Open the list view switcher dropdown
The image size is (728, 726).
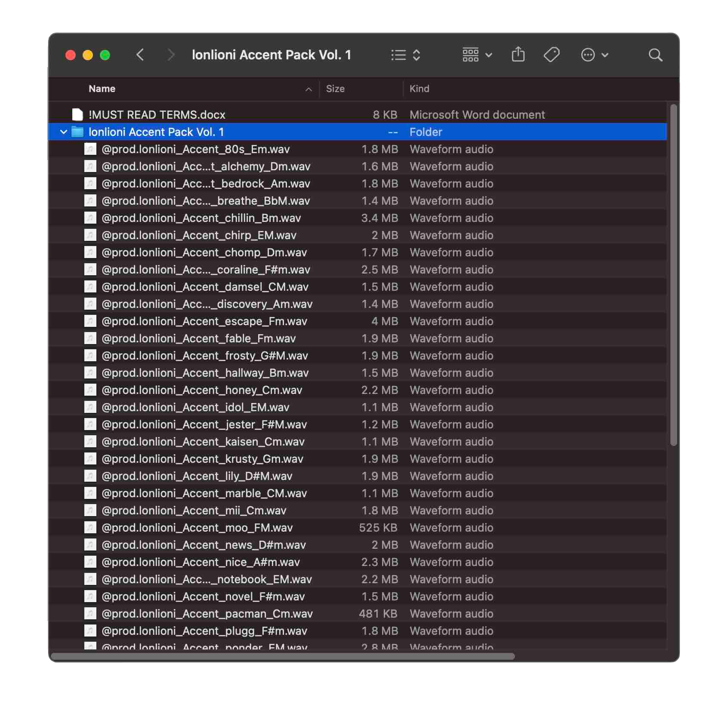coord(405,55)
